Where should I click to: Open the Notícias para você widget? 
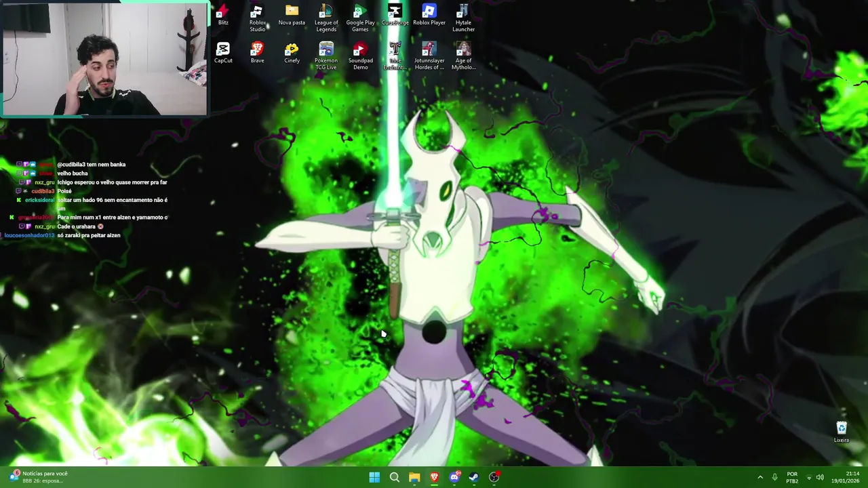pyautogui.click(x=39, y=477)
